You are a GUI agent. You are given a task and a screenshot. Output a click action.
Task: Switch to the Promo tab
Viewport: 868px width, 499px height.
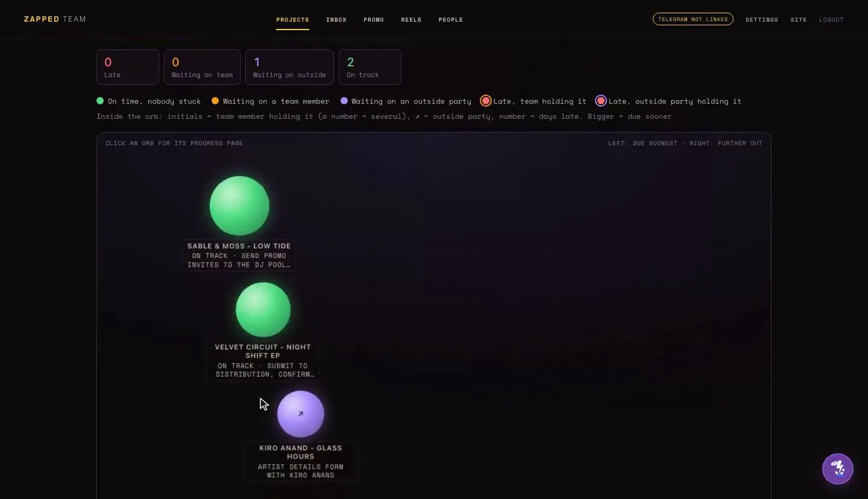coord(374,20)
